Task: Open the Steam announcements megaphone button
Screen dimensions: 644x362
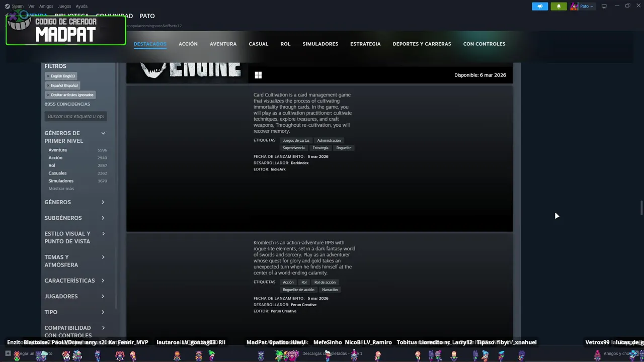Action: click(x=540, y=7)
